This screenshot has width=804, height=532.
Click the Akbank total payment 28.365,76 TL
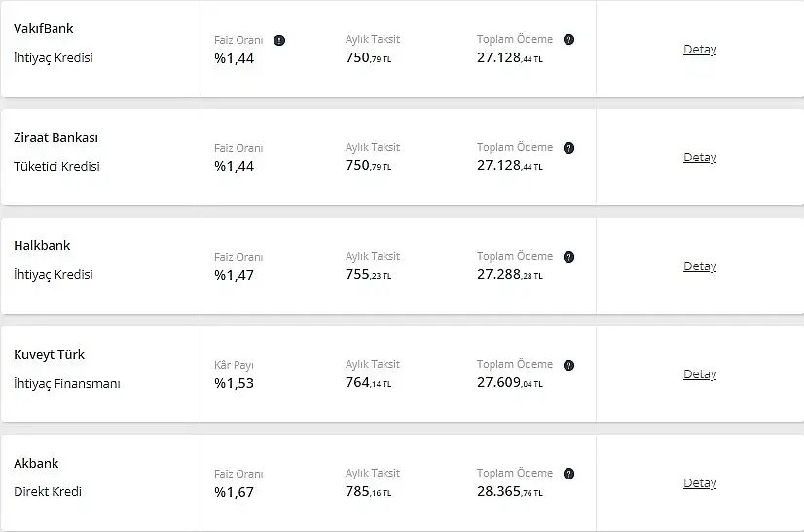[510, 491]
